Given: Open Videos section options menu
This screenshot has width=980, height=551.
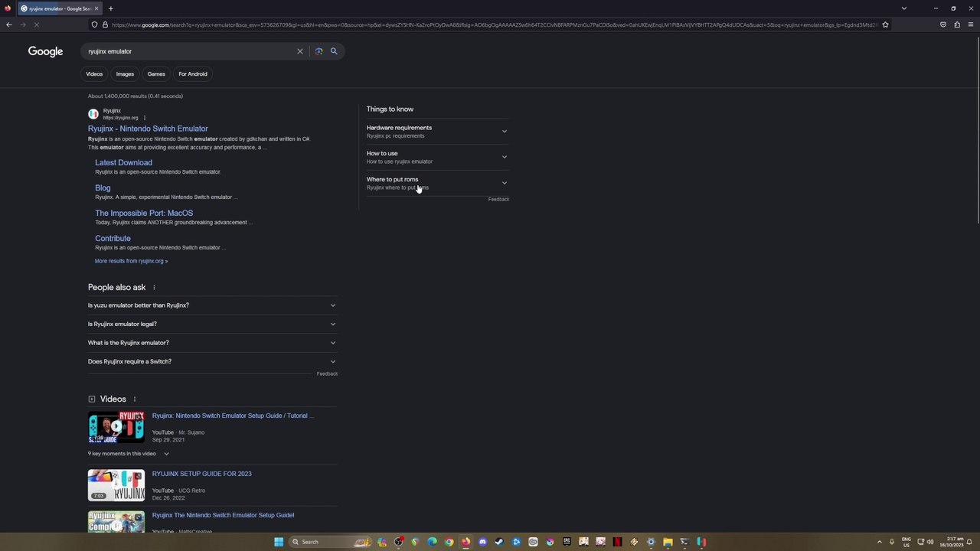Looking at the screenshot, I should point(135,399).
